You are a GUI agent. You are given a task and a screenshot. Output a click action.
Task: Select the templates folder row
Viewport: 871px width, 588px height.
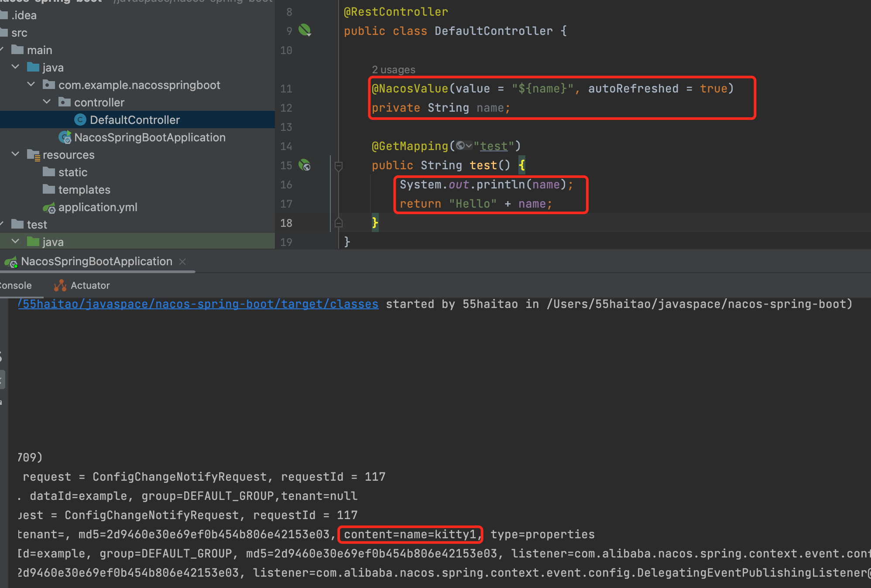pyautogui.click(x=137, y=190)
